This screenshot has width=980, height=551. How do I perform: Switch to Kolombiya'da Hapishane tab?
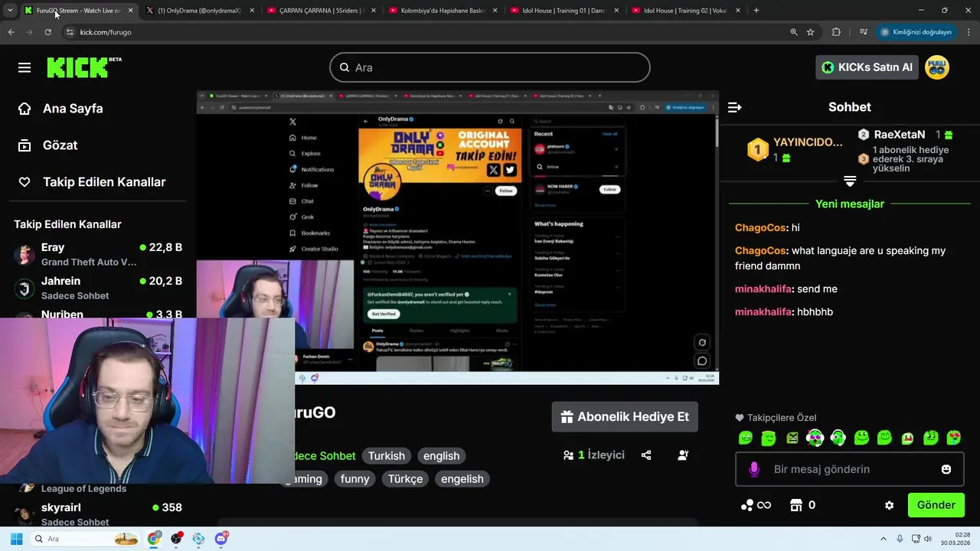[x=443, y=11]
